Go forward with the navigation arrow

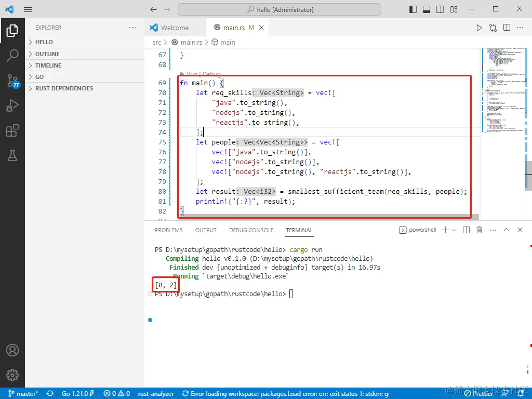pyautogui.click(x=167, y=9)
